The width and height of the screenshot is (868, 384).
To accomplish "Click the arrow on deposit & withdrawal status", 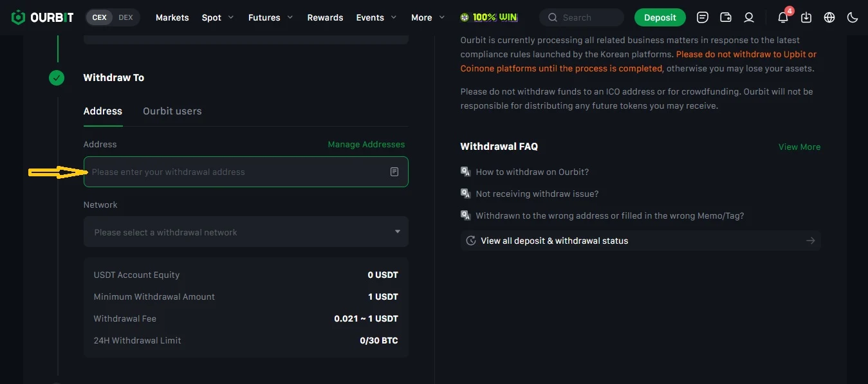I will pos(811,241).
